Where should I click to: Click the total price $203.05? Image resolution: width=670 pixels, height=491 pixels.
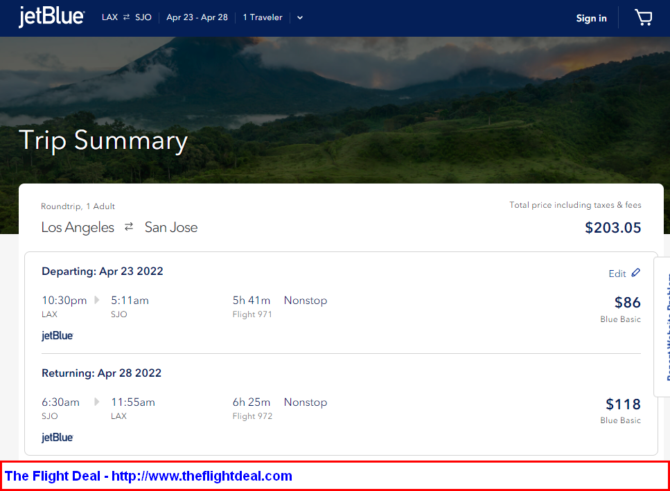point(613,227)
